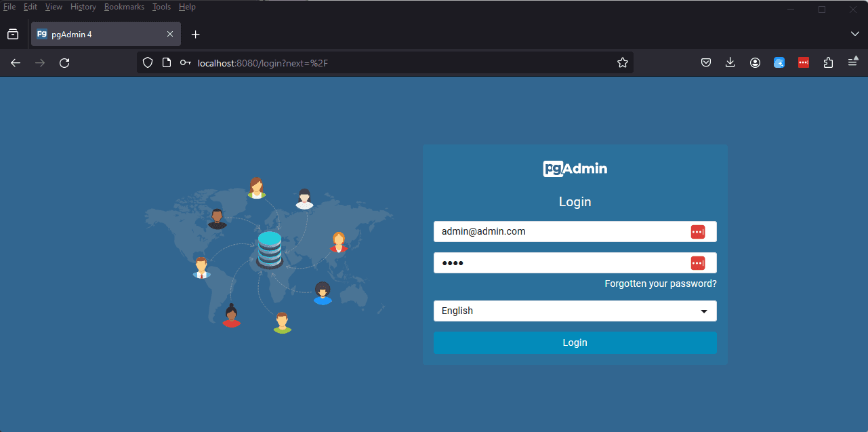Open the Pocket save icon
The image size is (868, 432).
tap(706, 63)
